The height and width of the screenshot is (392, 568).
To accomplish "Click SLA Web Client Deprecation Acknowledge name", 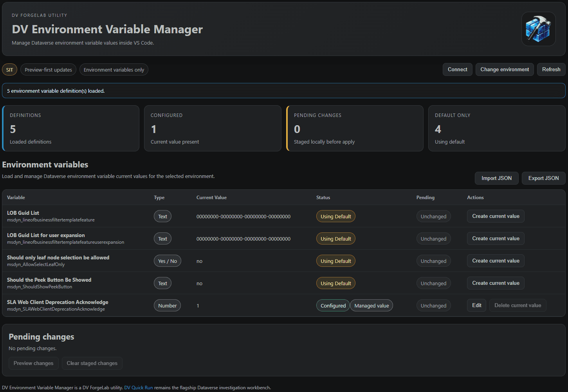I will coord(58,302).
